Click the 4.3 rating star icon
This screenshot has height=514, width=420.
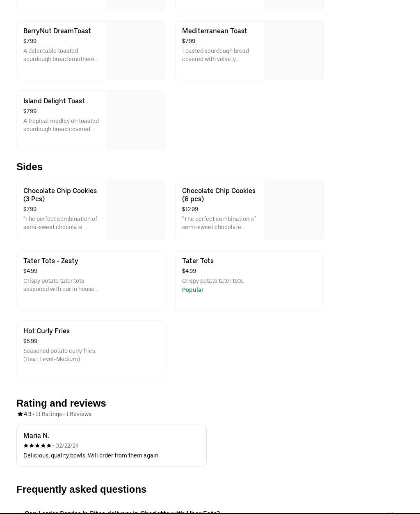pos(20,414)
